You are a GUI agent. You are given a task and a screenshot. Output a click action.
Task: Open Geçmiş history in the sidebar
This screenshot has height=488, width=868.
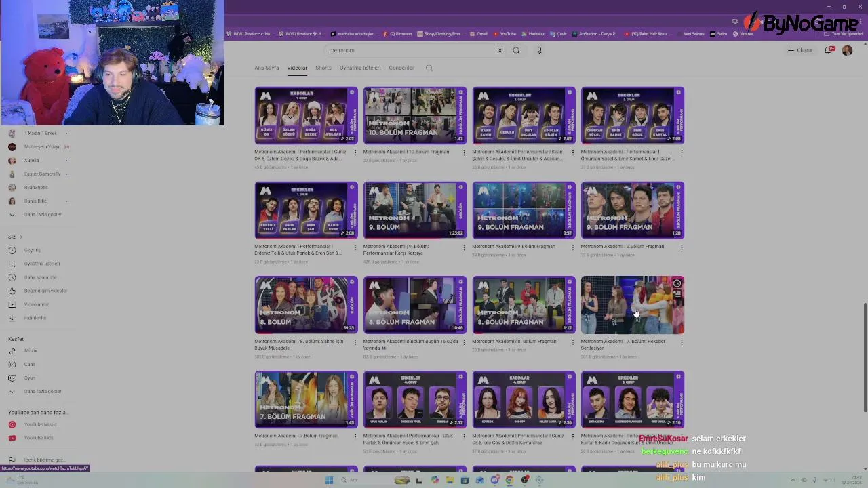click(x=33, y=250)
